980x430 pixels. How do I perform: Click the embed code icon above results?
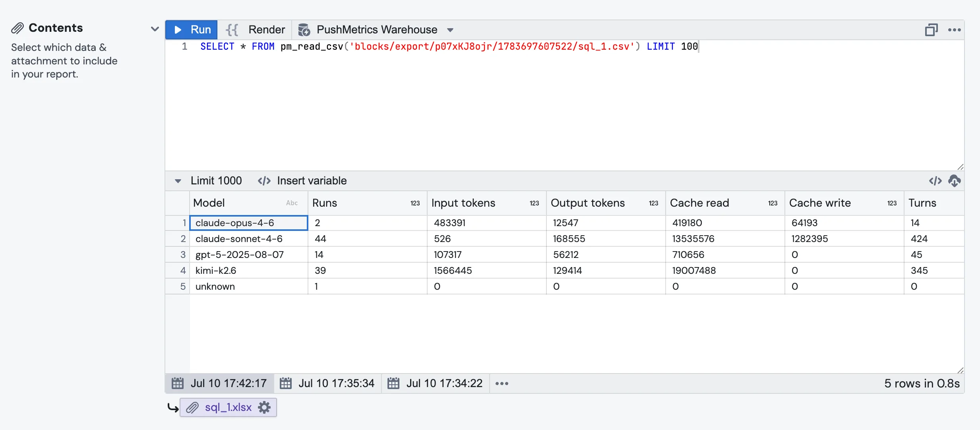point(935,181)
